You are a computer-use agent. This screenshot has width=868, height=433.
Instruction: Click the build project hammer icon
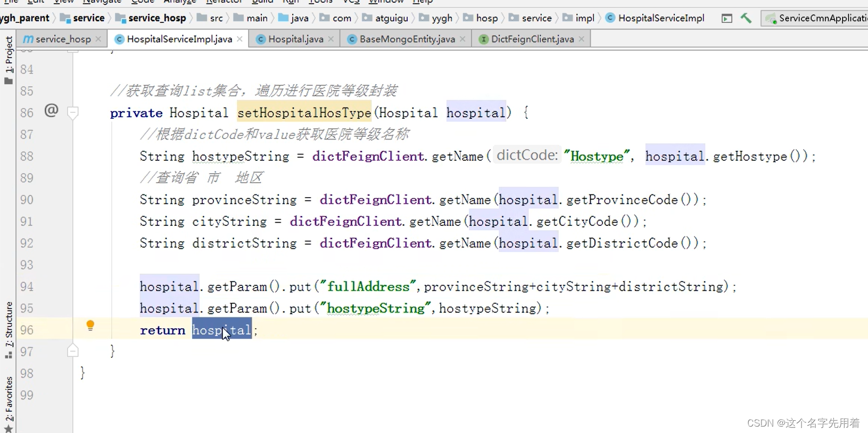point(746,18)
